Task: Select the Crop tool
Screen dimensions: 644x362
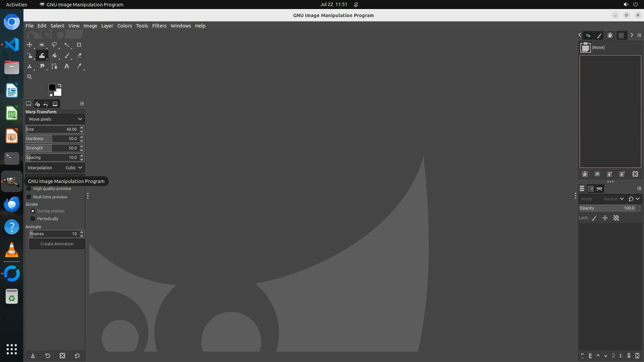Action: click(x=79, y=45)
